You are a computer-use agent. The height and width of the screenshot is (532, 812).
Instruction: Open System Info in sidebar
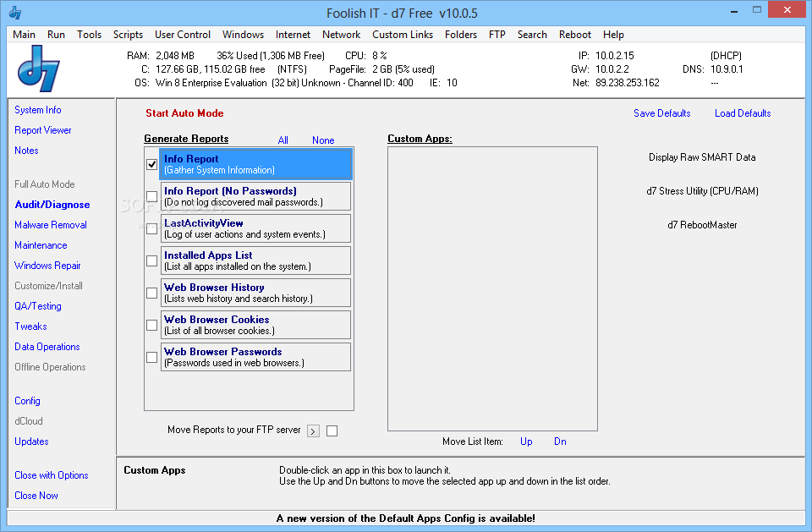click(38, 110)
